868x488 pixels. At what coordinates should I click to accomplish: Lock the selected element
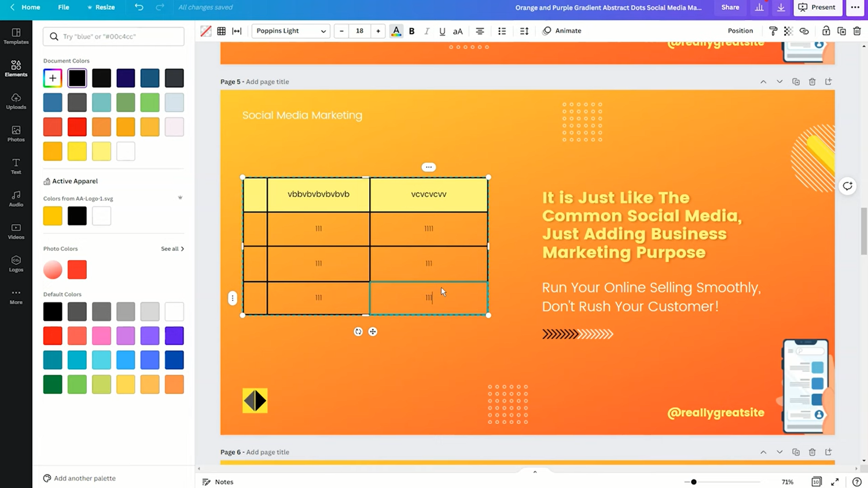[x=826, y=31]
